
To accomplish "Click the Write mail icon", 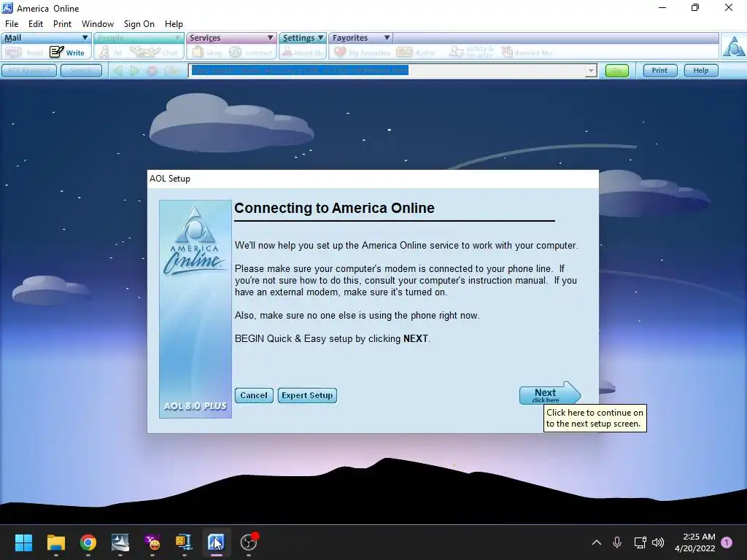I will (57, 52).
